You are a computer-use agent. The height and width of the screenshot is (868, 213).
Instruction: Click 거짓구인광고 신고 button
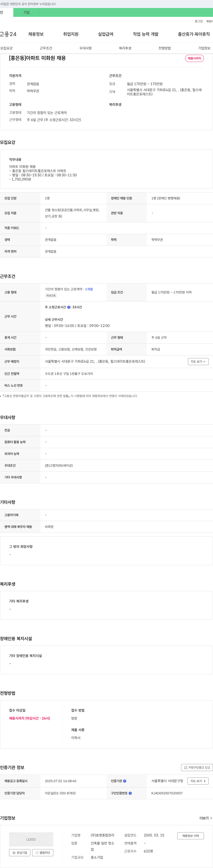coord(197,768)
